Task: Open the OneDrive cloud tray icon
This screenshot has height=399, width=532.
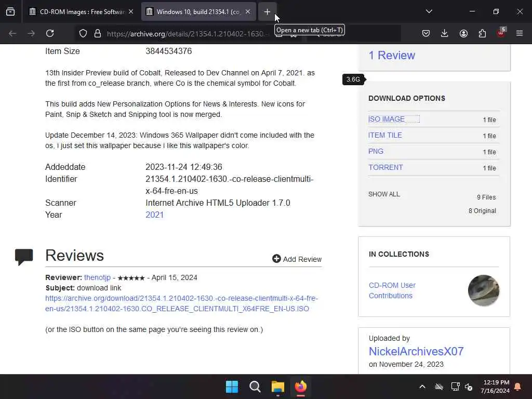Action: (x=439, y=387)
